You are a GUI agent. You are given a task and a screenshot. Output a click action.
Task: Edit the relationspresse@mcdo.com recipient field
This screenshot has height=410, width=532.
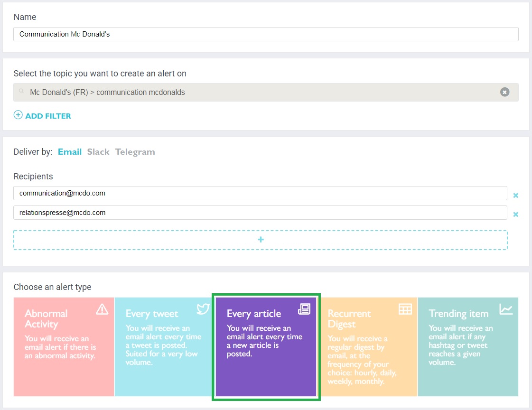260,213
